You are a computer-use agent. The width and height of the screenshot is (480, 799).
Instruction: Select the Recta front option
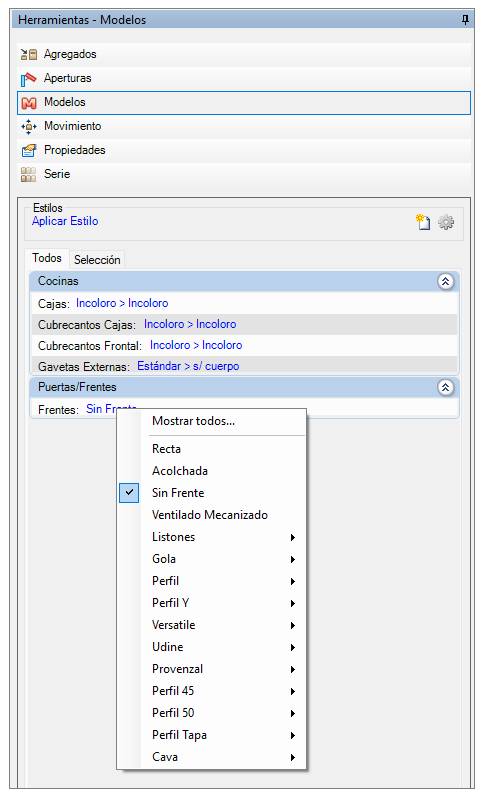167,449
